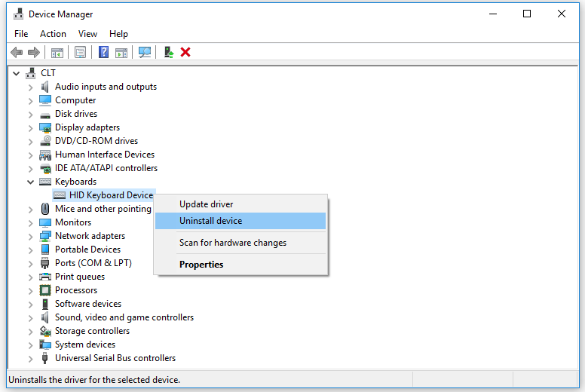Click the Device Manager title bar icon
Viewport: 585px width, 392px height.
pos(18,14)
